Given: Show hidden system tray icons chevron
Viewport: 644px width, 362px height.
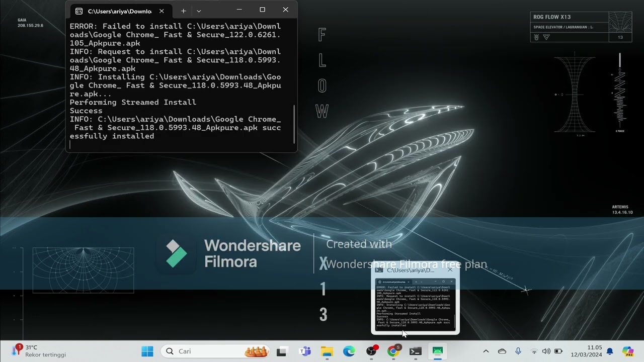Looking at the screenshot, I should (x=486, y=351).
